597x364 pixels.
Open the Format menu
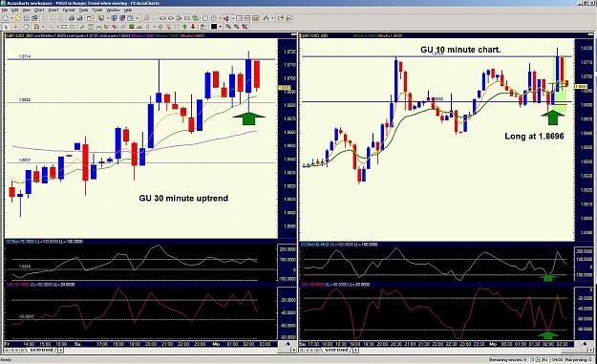click(69, 10)
